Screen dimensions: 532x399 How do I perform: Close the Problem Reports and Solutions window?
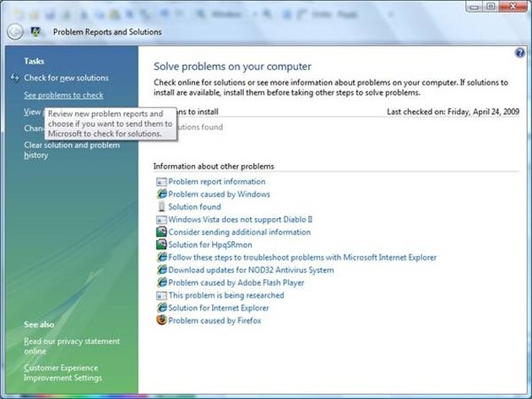click(x=513, y=7)
